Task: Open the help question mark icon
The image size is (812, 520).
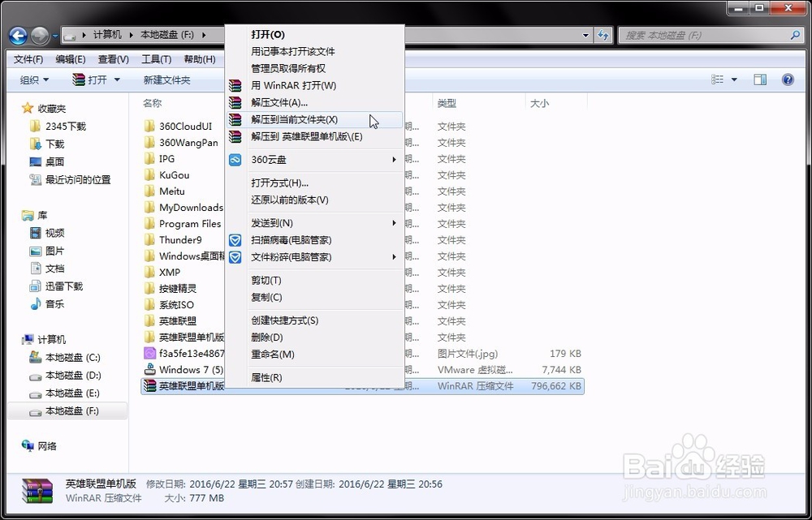Action: coord(788,80)
